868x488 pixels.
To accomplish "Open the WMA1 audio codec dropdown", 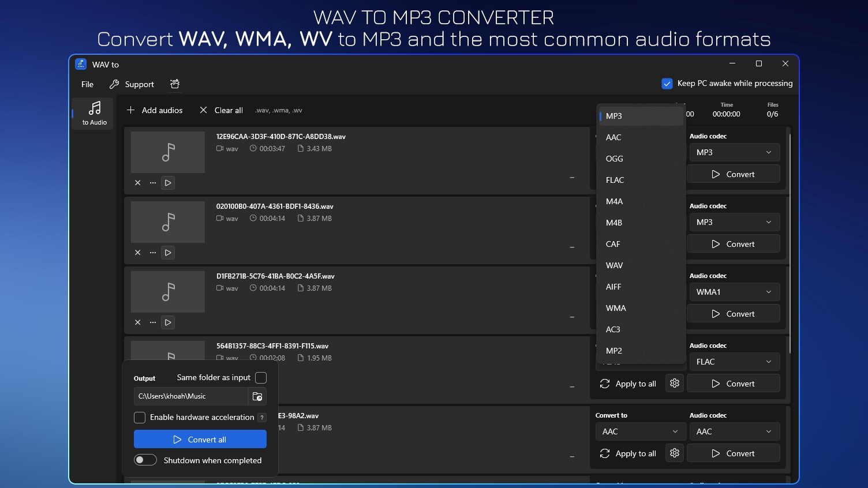I will [x=734, y=292].
